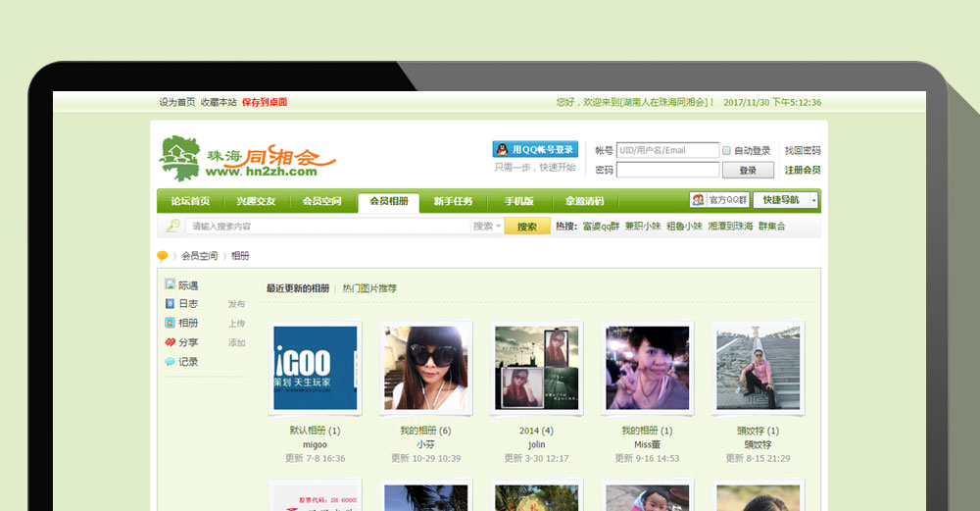The width and height of the screenshot is (980, 511).
Task: Click 添加 next to 分享
Action: point(236,342)
